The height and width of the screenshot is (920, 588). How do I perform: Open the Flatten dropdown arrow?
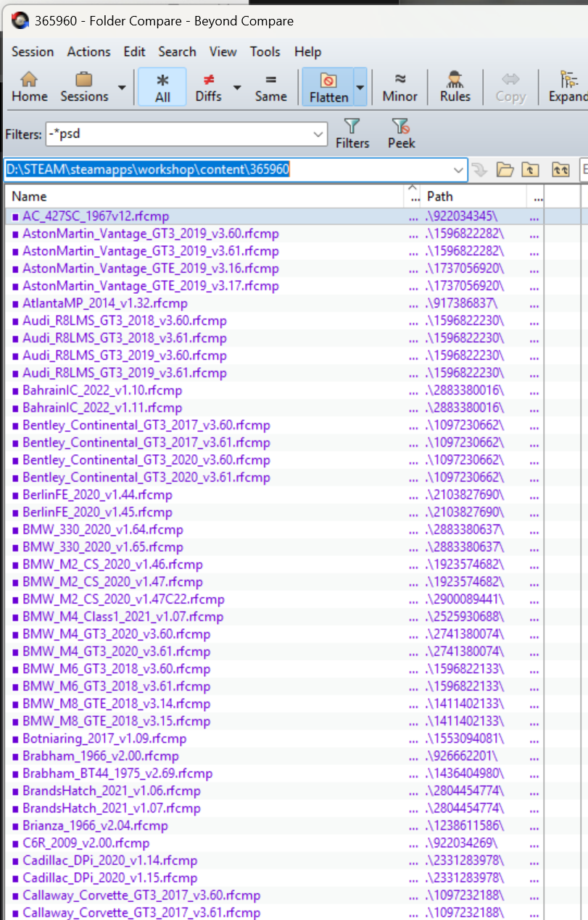[x=360, y=87]
